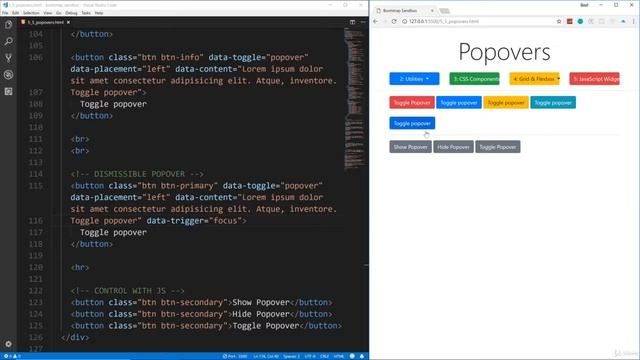Click the gray Hide Popover button
Screen dimensions: 640x360
pos(453,147)
